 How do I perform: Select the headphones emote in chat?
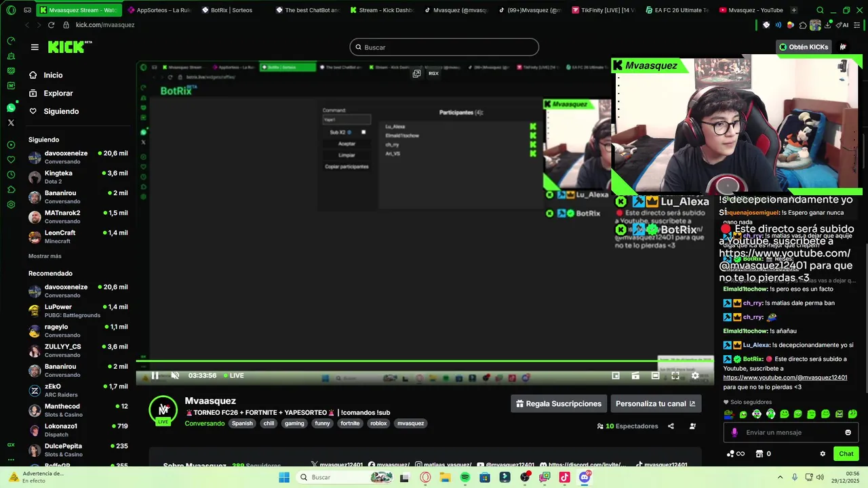coord(770,414)
